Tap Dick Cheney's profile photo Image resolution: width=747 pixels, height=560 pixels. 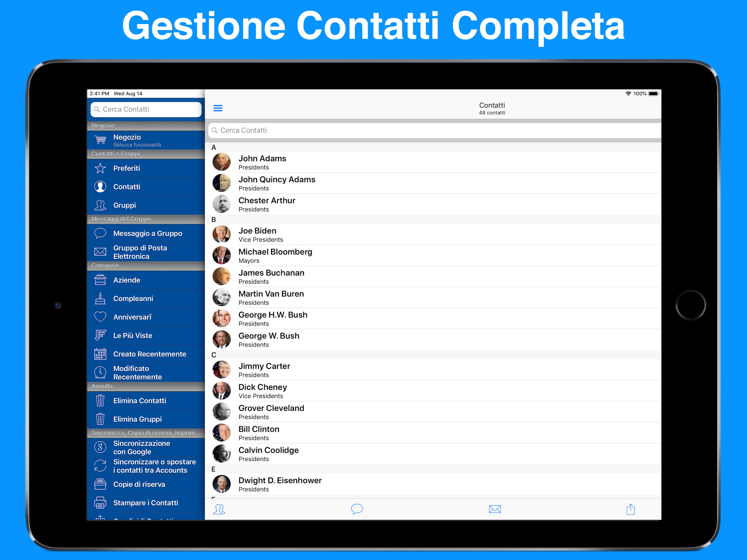click(221, 390)
